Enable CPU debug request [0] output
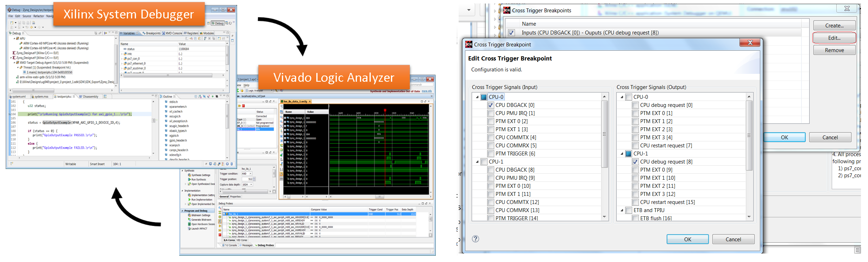The height and width of the screenshot is (262, 868). (x=635, y=105)
